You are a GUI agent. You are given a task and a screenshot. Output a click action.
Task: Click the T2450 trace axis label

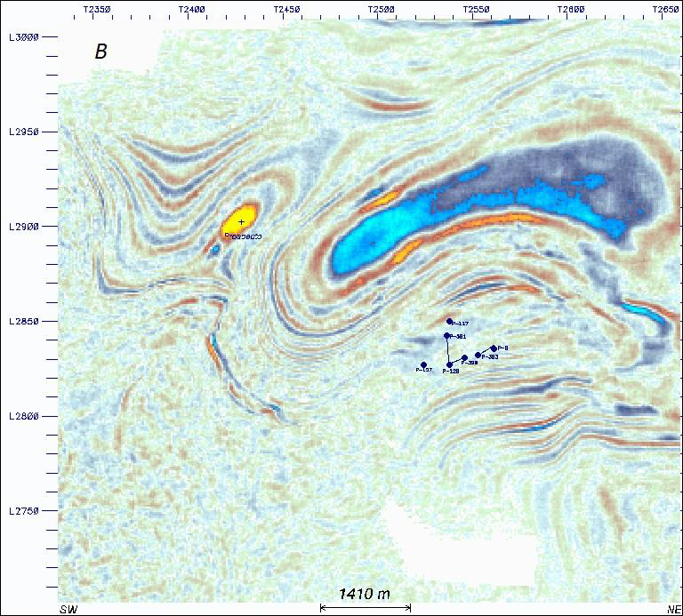coord(286,9)
